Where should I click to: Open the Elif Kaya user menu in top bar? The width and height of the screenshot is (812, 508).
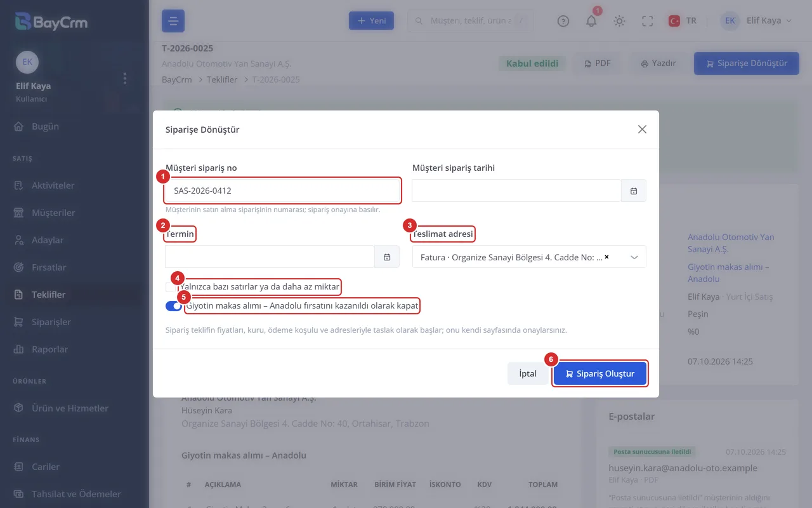(x=757, y=21)
